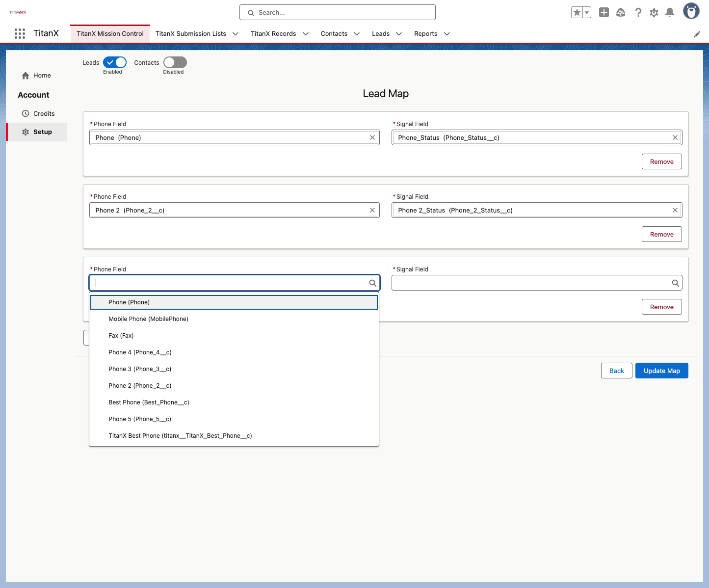Image resolution: width=709 pixels, height=588 pixels.
Task: Select Mobile Phone (MobilePhone) option
Action: [234, 319]
